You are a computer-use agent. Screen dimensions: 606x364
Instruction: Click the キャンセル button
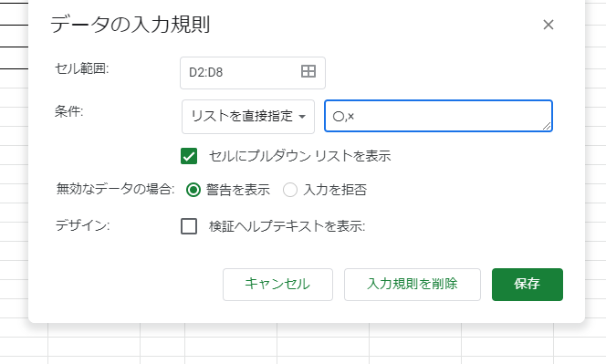tap(277, 285)
